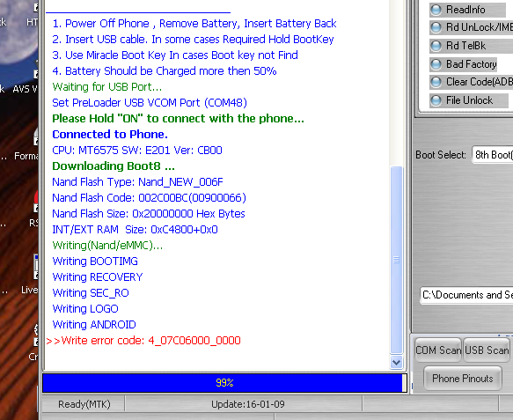
Task: Click the USB Scan button
Action: coord(487,350)
